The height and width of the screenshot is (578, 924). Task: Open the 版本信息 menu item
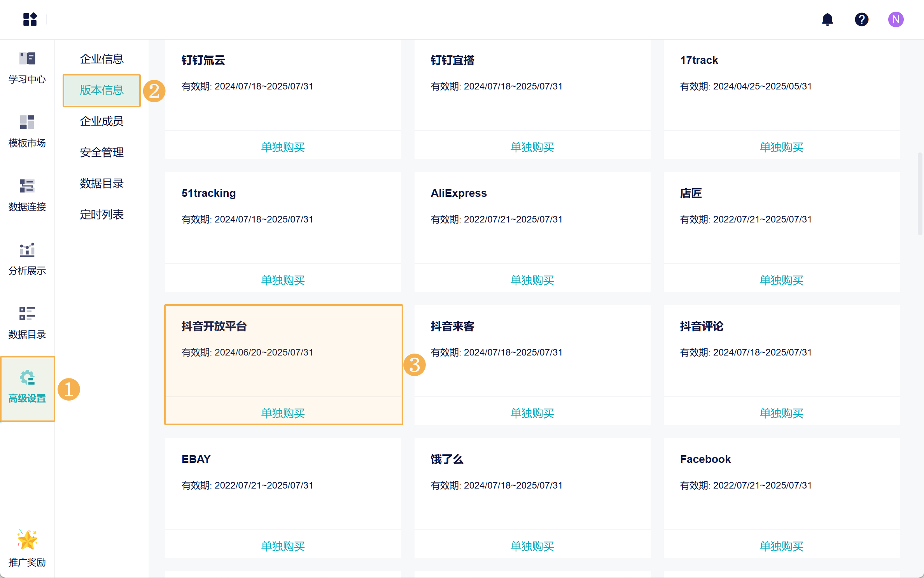click(101, 90)
